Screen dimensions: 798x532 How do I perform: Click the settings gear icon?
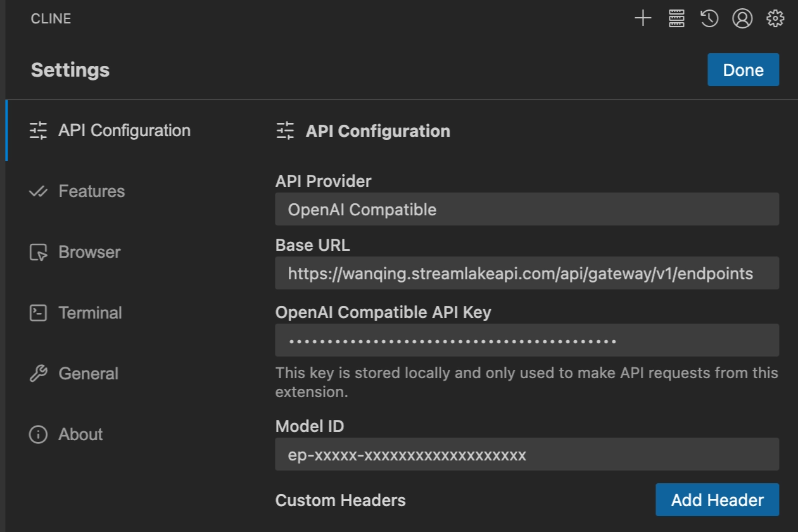pos(775,19)
